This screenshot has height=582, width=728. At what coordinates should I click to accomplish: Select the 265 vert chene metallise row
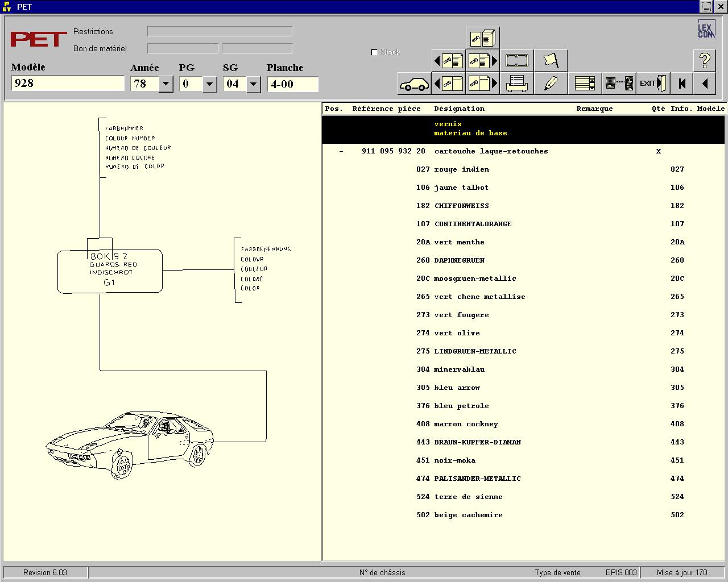tap(523, 297)
